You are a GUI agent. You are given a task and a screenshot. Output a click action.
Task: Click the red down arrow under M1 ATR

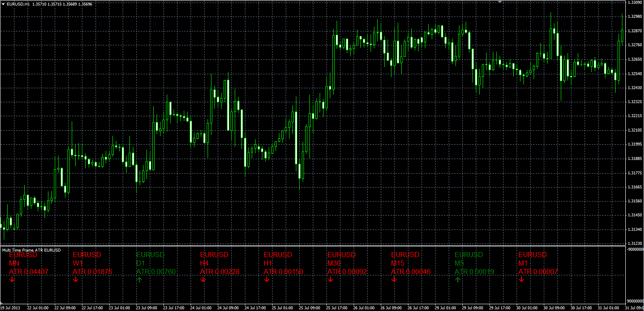pyautogui.click(x=521, y=280)
